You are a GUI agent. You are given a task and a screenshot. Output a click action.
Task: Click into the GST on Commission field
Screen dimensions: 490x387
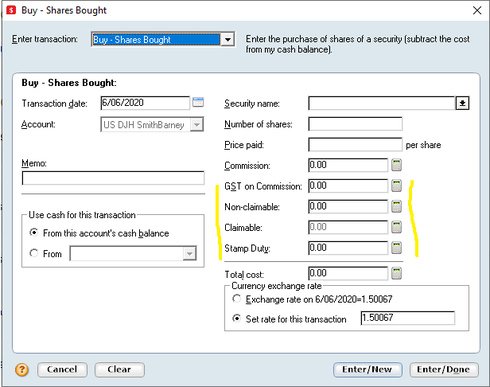pyautogui.click(x=348, y=186)
